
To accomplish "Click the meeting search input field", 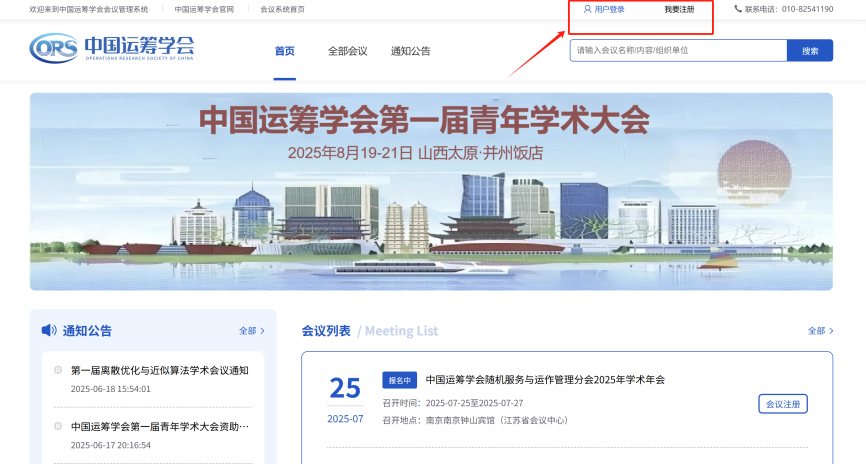I will point(678,50).
